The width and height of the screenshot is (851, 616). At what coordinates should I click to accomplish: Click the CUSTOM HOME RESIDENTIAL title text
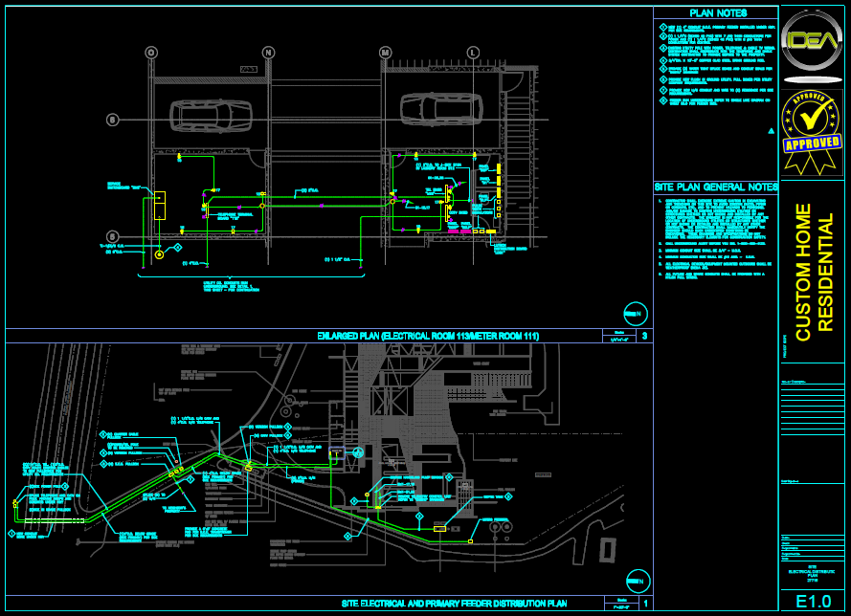814,272
